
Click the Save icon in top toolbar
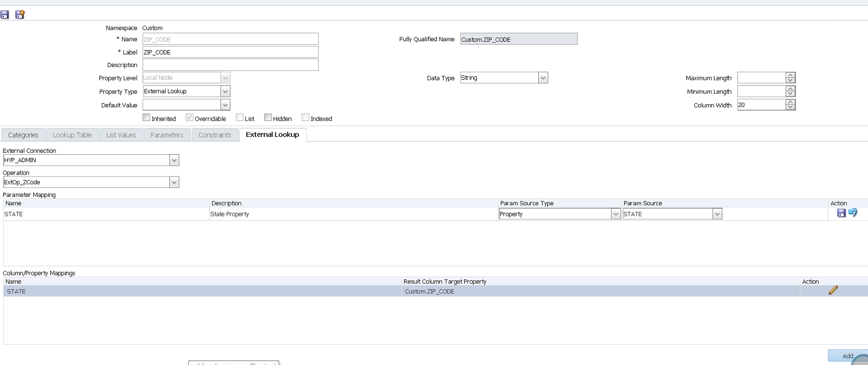pyautogui.click(x=5, y=15)
